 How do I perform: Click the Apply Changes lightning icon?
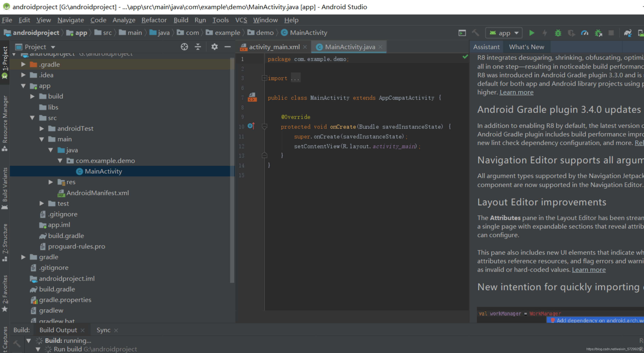point(545,33)
